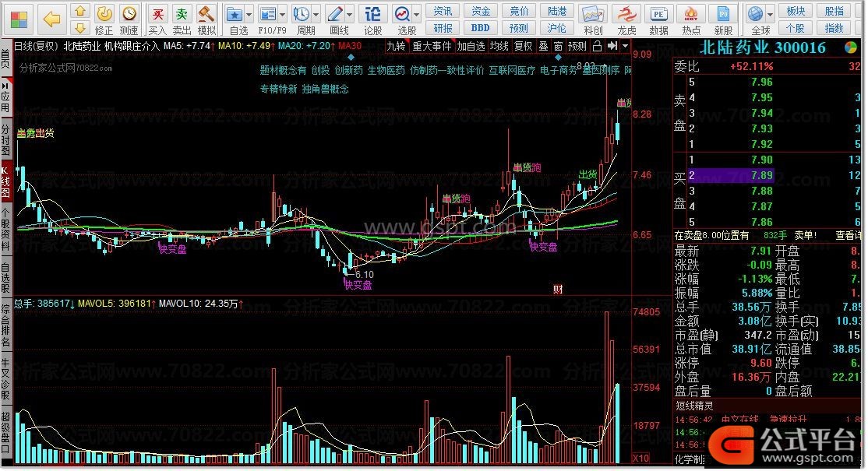This screenshot has width=868, height=471.
Task: Click the yellow up arrow icon
Action: [80, 11]
